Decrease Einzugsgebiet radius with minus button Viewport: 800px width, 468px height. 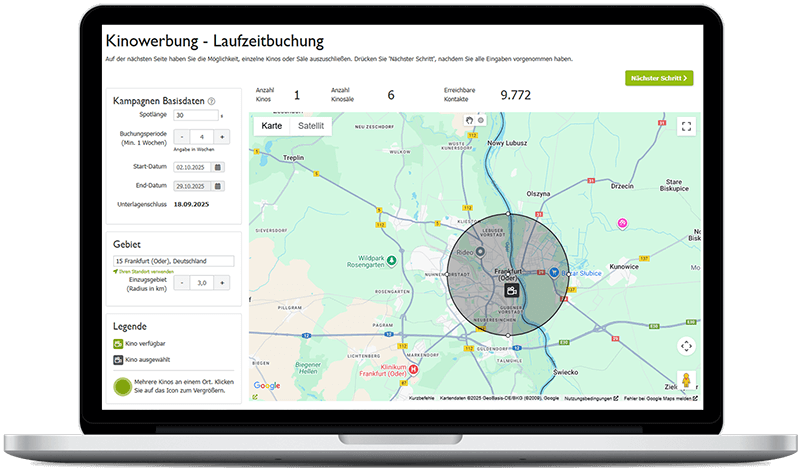[x=182, y=283]
